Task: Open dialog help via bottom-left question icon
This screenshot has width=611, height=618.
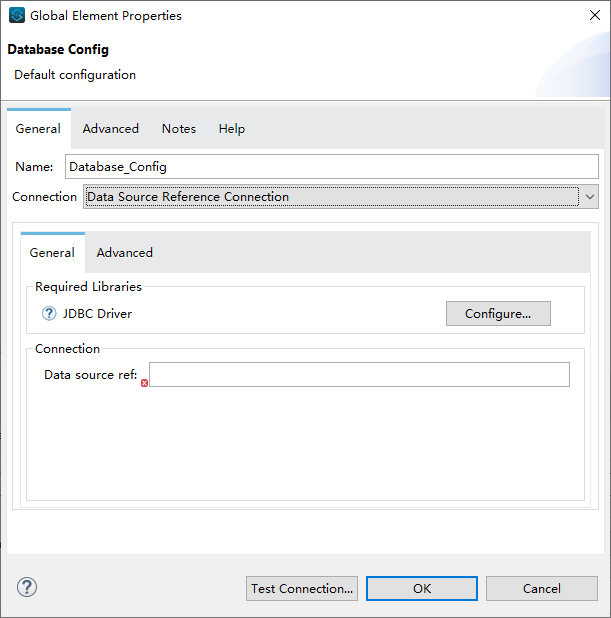Action: [x=27, y=587]
